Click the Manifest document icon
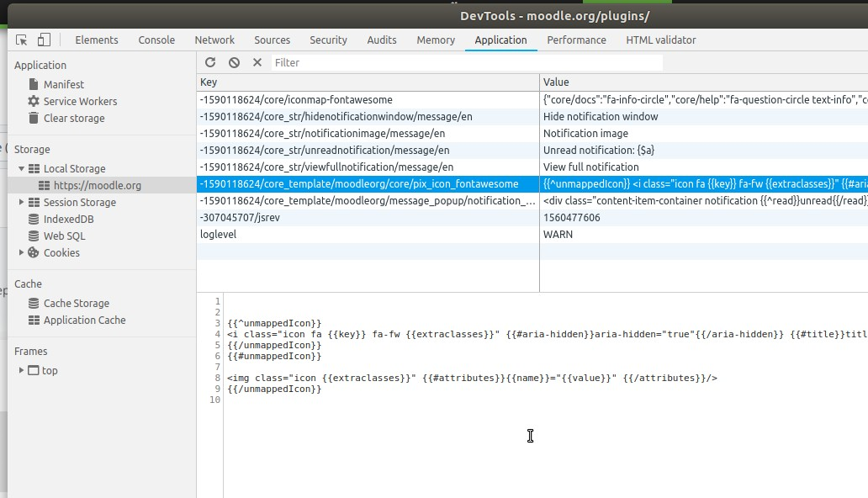 34,84
